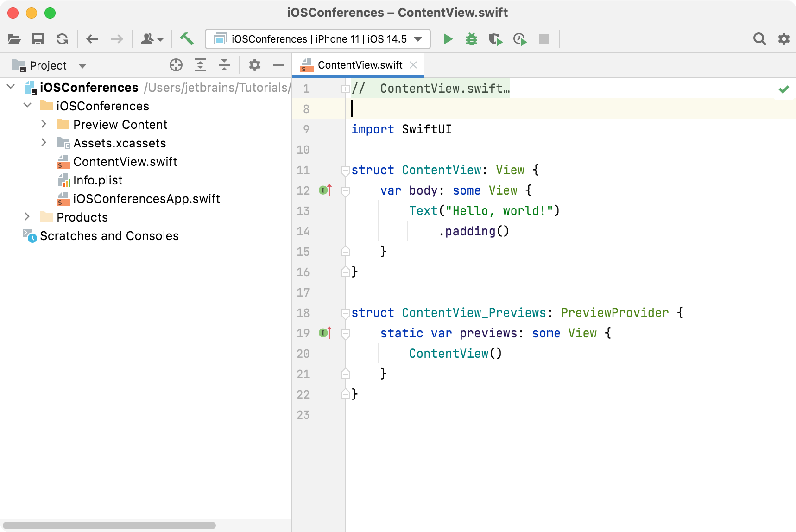The width and height of the screenshot is (796, 532).
Task: Open the user account dropdown icon
Action: (x=152, y=39)
